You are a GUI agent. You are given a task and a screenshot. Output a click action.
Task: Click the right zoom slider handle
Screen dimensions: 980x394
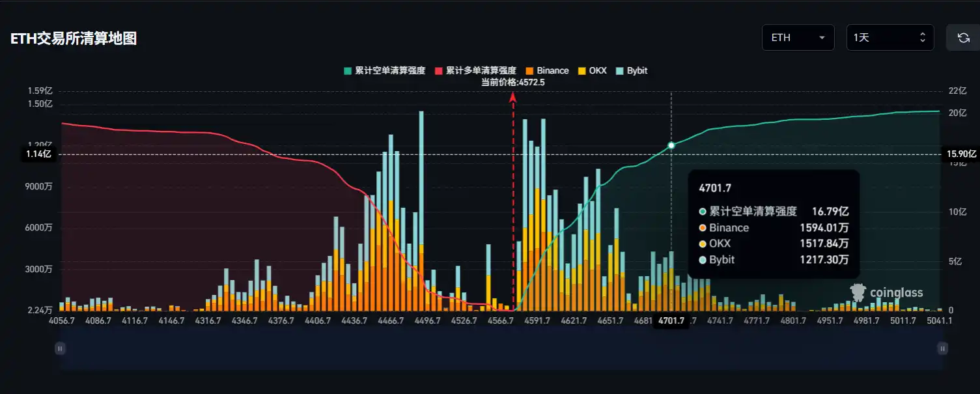click(x=942, y=349)
